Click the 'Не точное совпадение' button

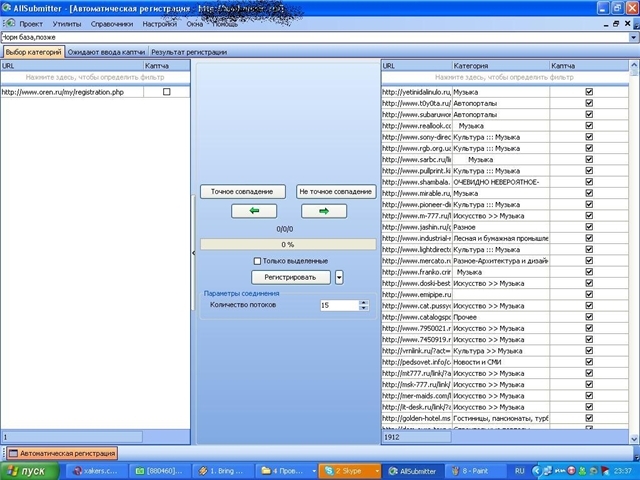point(336,191)
